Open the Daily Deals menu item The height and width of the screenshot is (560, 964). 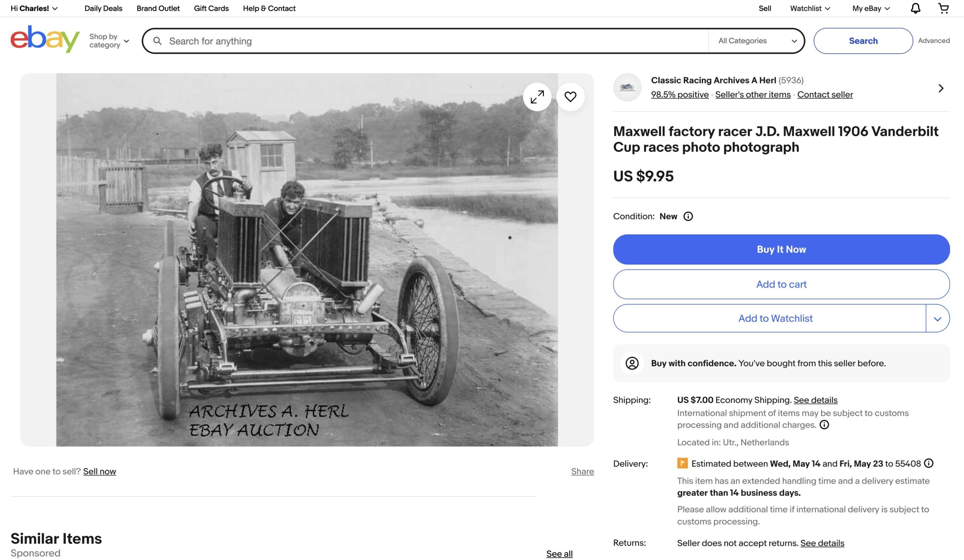(x=103, y=8)
